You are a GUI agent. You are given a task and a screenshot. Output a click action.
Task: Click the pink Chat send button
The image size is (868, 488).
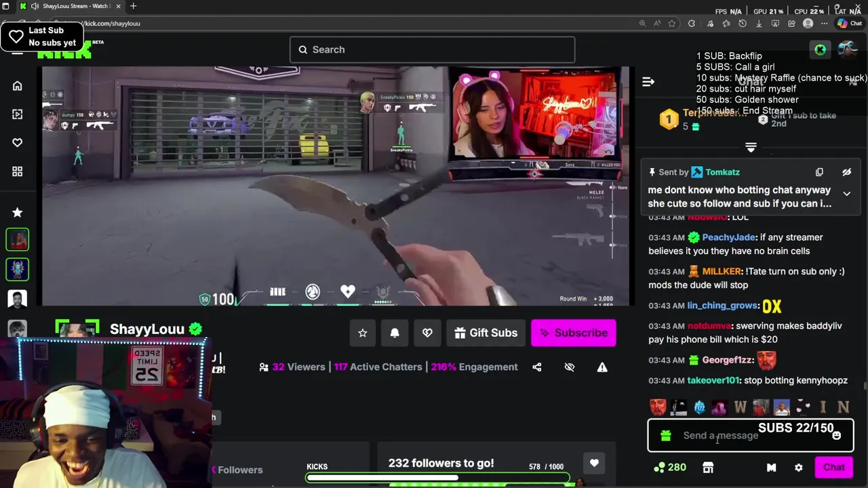tap(834, 467)
